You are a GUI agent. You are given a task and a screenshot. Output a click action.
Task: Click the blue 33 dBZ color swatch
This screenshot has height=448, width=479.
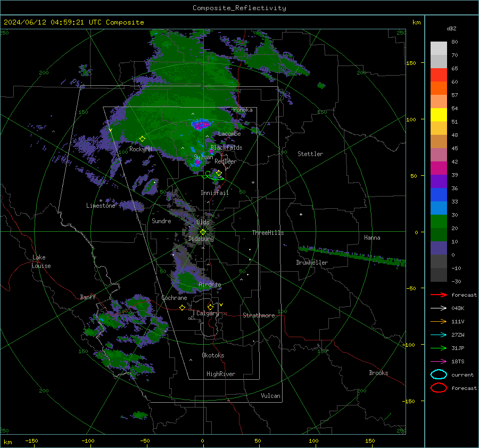pyautogui.click(x=439, y=195)
